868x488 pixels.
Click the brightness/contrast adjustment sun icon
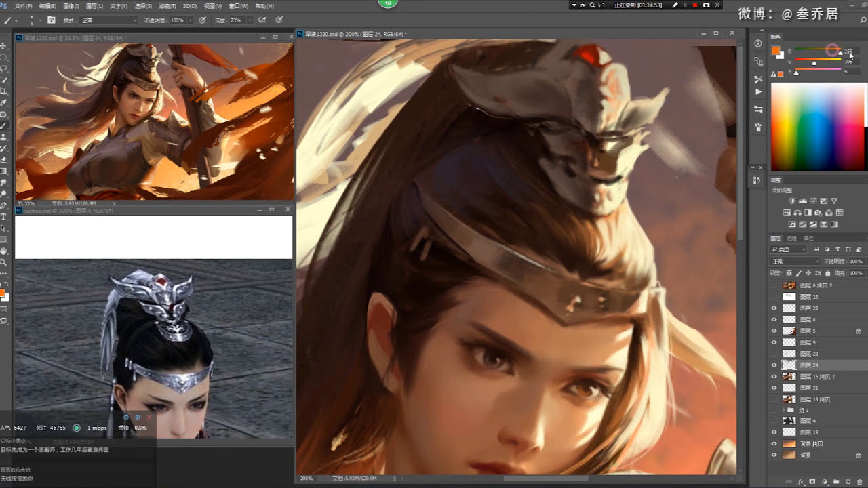[791, 201]
